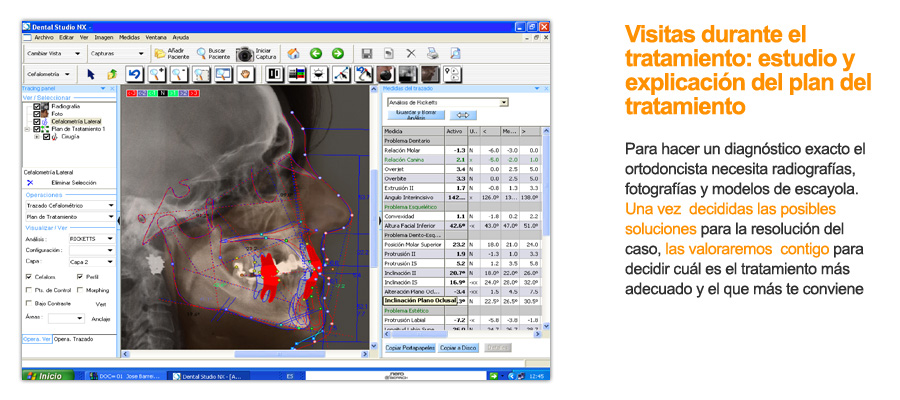The image size is (900, 400).
Task: Open Capa 2 layer dropdown
Action: tap(91, 262)
